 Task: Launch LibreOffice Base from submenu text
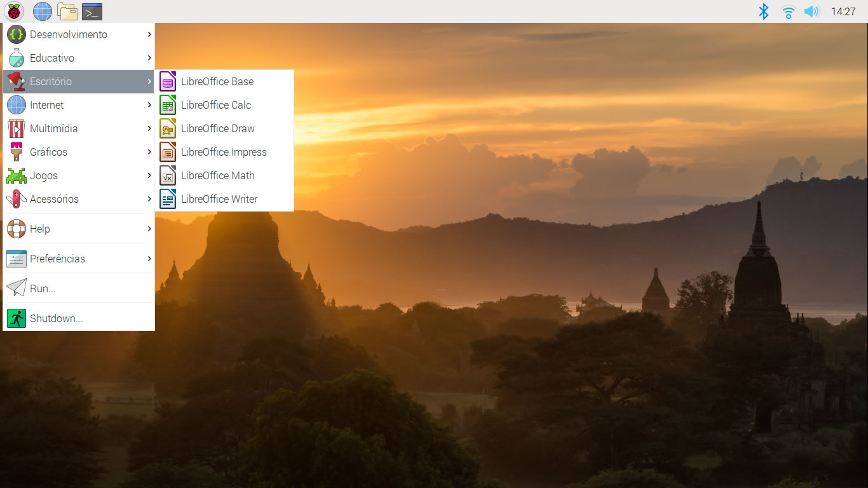(217, 81)
